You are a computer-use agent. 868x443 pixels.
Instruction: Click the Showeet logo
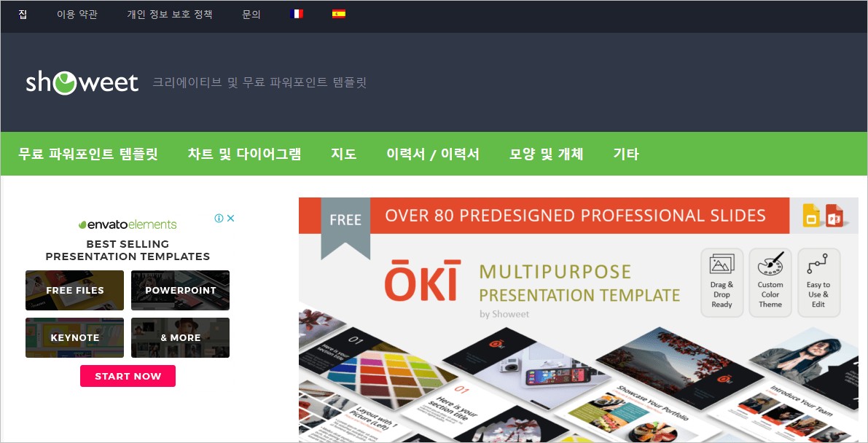tap(82, 83)
